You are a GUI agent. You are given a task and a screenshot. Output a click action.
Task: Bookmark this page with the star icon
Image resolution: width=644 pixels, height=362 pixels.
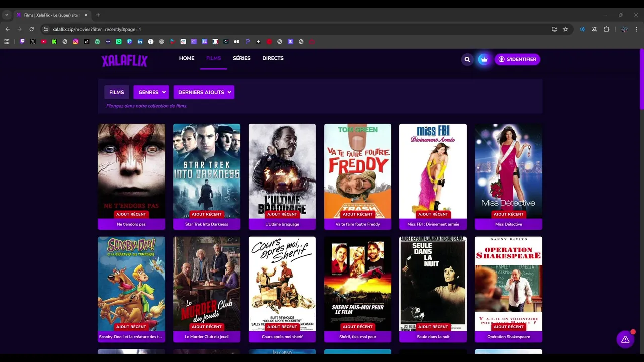coord(566,29)
